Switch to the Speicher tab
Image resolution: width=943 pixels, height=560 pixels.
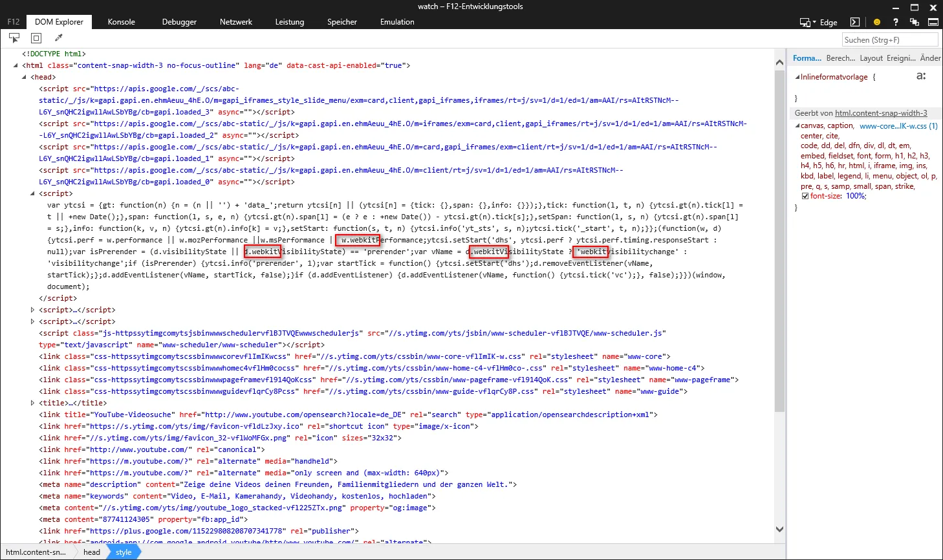tap(342, 22)
